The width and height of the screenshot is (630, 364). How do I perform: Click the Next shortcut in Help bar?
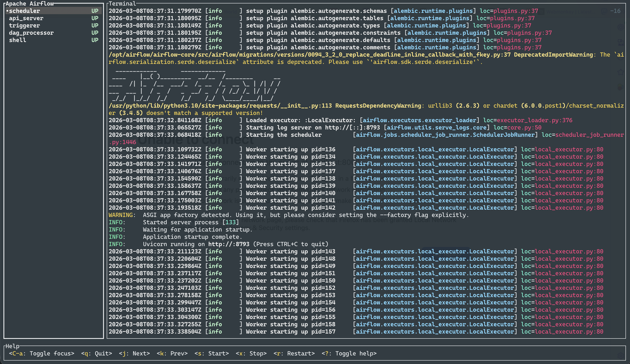134,353
